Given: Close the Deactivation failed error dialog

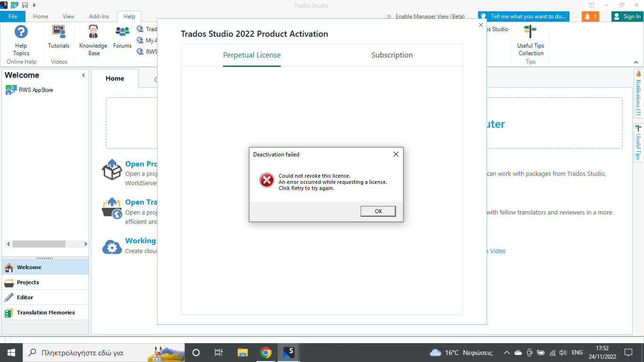Looking at the screenshot, I should click(396, 154).
